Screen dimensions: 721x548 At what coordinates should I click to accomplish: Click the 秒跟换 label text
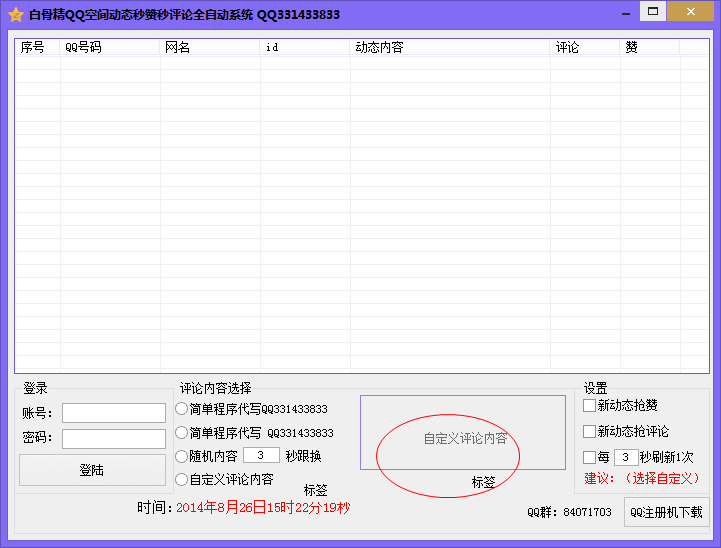tap(303, 456)
